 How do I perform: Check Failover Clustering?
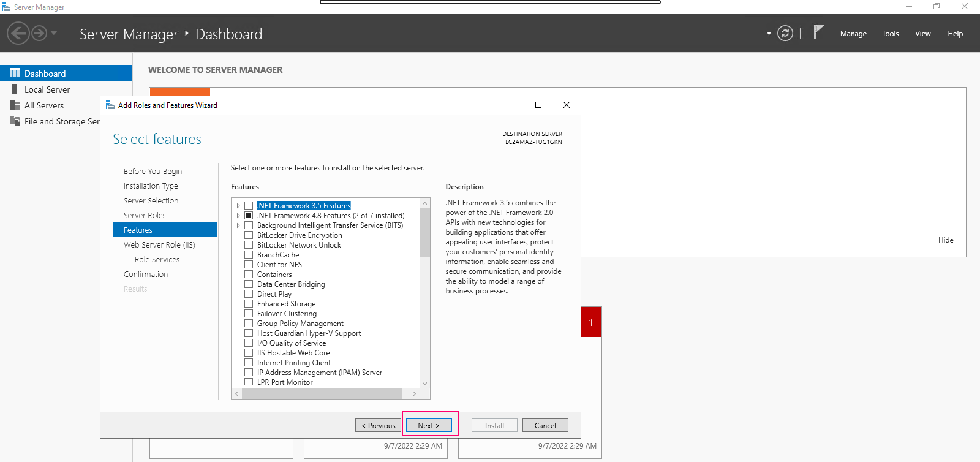249,314
